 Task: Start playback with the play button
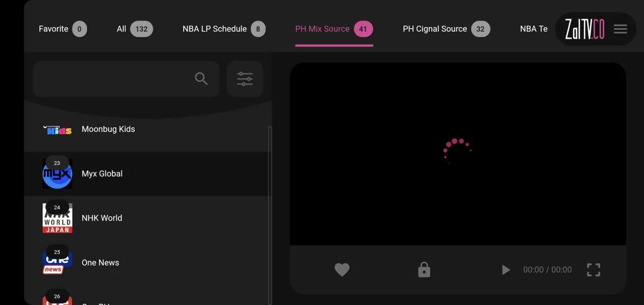tap(506, 270)
